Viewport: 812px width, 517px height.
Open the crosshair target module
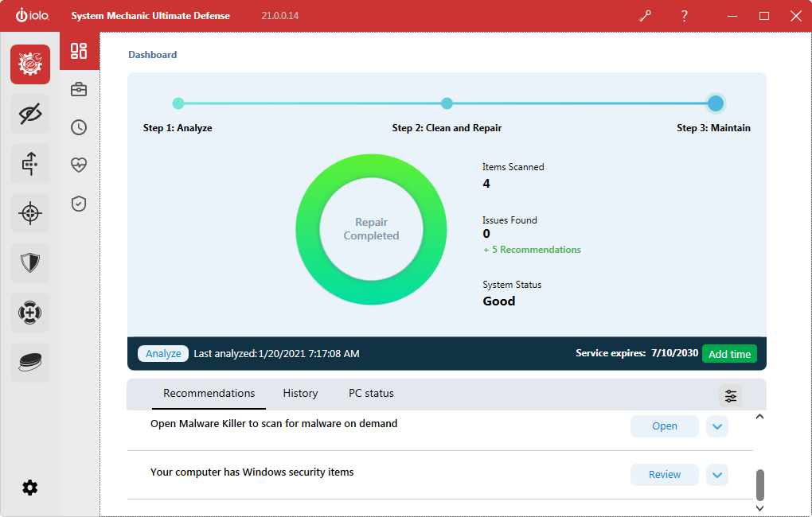pos(30,213)
